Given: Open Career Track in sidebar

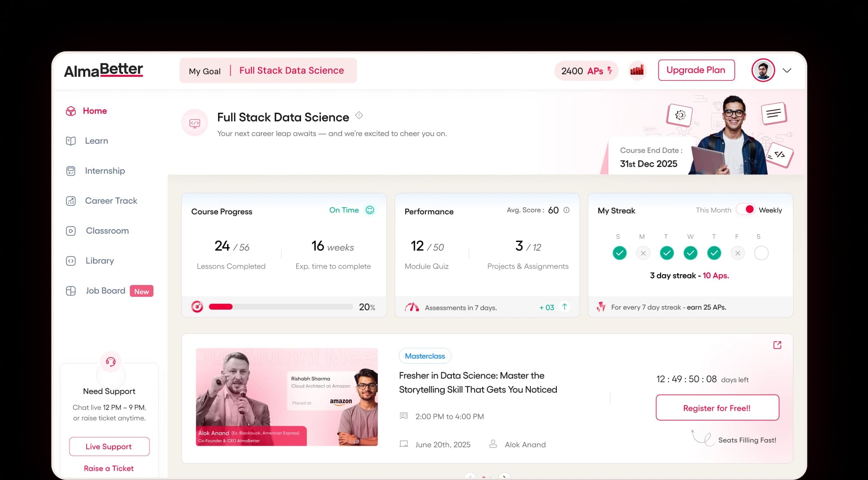Looking at the screenshot, I should pyautogui.click(x=111, y=201).
